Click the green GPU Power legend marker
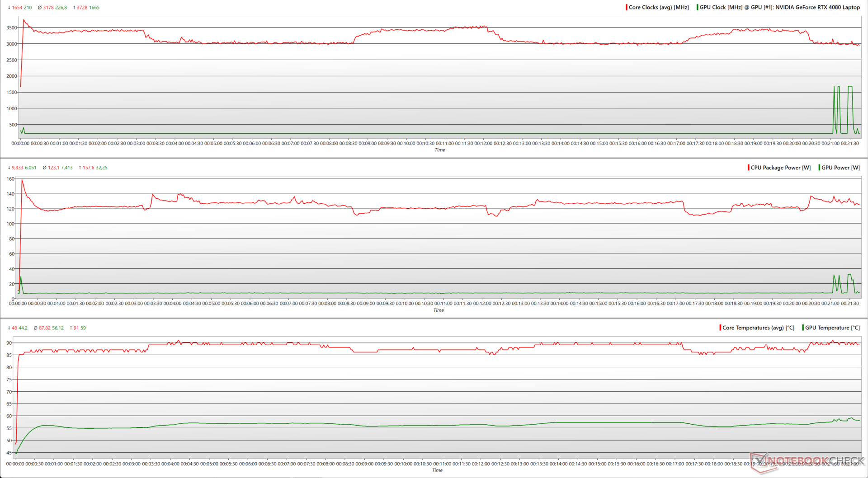This screenshot has height=478, width=868. pos(819,168)
